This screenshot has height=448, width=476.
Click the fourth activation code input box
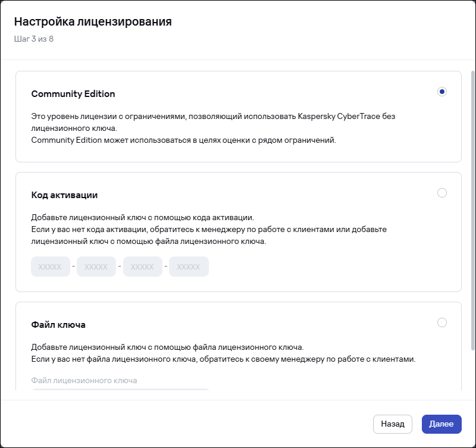pyautogui.click(x=189, y=267)
